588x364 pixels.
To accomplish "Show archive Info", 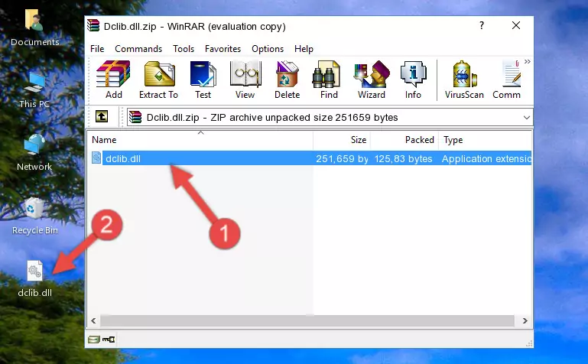I will [413, 80].
